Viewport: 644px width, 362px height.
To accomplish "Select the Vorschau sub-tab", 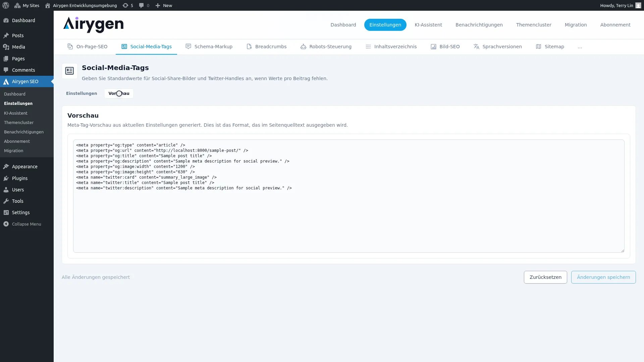I will [x=119, y=94].
